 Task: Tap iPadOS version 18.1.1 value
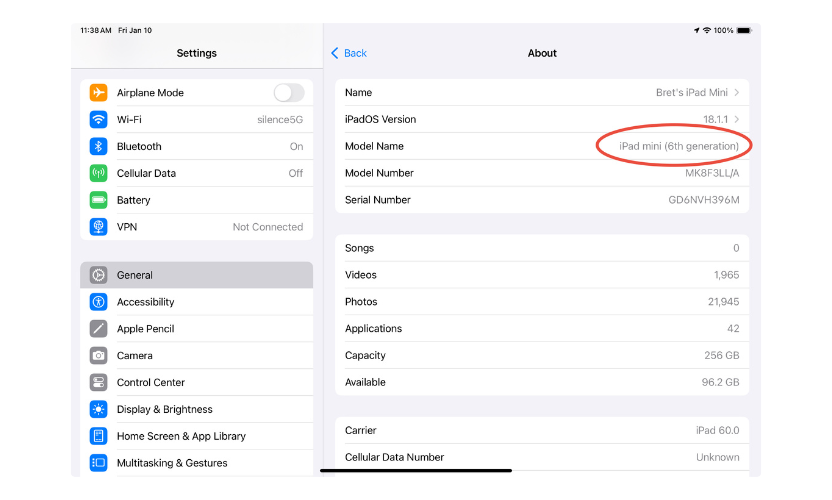(715, 119)
